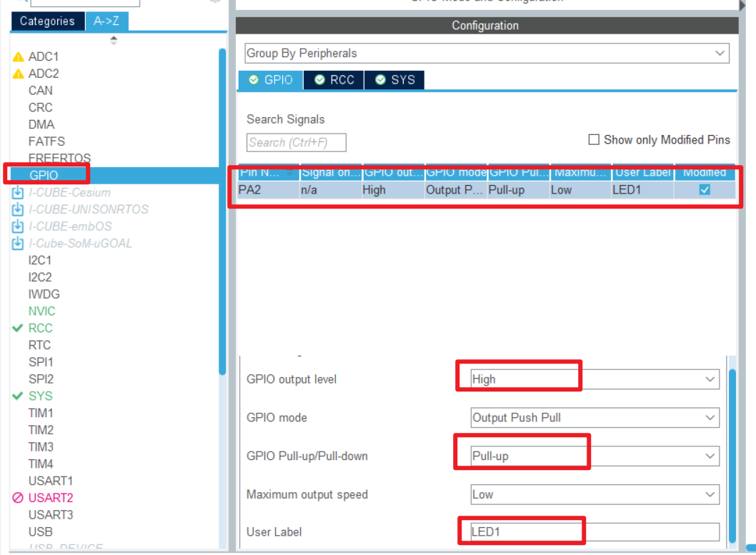This screenshot has width=756, height=555.
Task: Sort by the GPIO mode column header
Action: [x=456, y=172]
